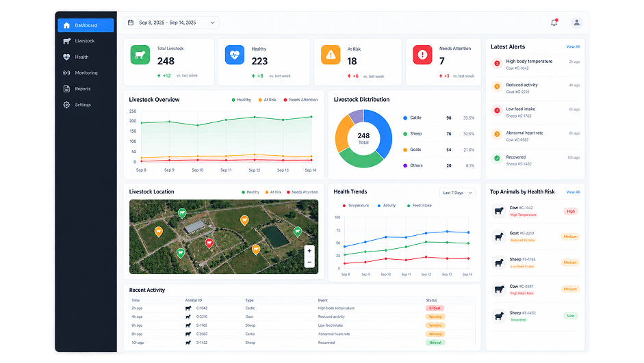The image size is (644, 363).
Task: Open the Livestock menu item
Action: click(x=86, y=41)
